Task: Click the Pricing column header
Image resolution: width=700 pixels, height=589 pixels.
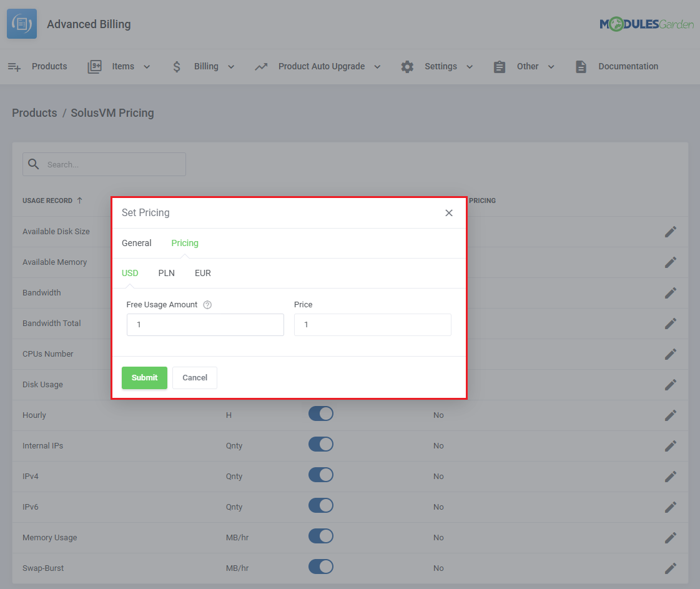Action: (x=482, y=200)
